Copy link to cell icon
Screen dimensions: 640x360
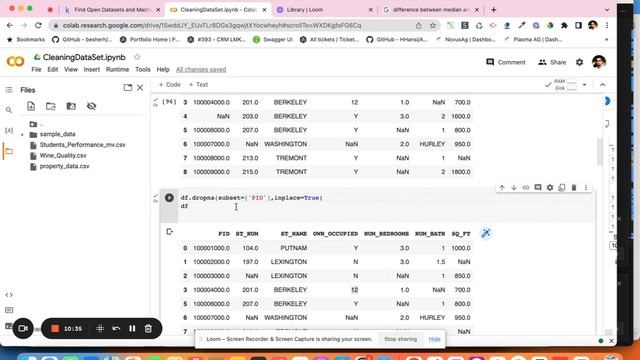pyautogui.click(x=526, y=187)
